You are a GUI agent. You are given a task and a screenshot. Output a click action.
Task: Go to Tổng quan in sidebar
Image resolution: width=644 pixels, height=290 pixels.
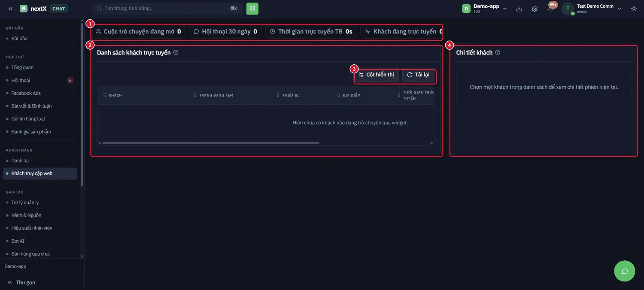point(40,67)
